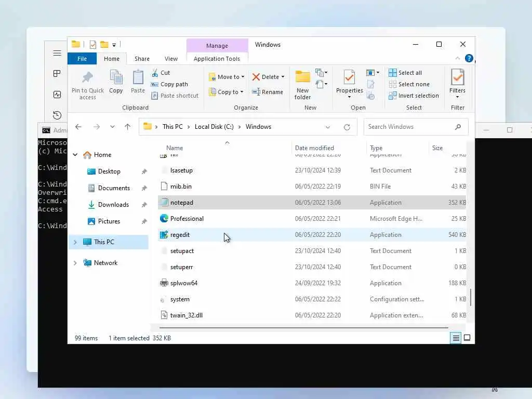Click Invert selection
Viewport: 532px width, 399px height.
pyautogui.click(x=414, y=96)
